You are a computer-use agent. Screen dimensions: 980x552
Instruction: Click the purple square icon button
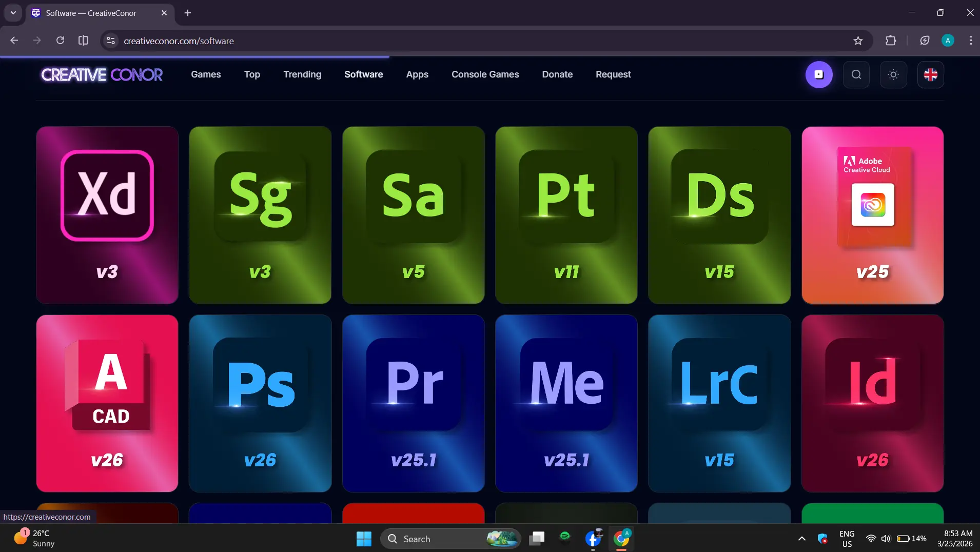point(819,74)
